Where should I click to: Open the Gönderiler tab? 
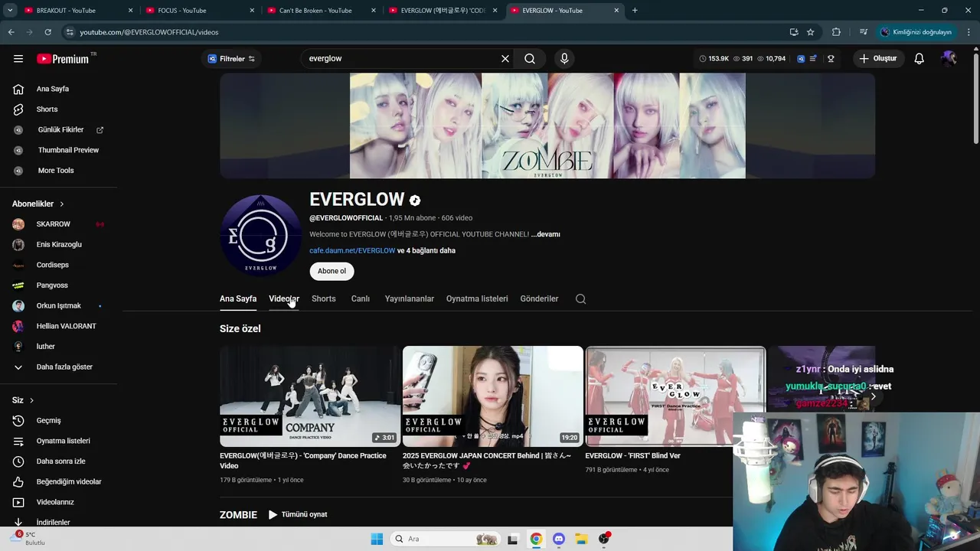[x=540, y=299]
